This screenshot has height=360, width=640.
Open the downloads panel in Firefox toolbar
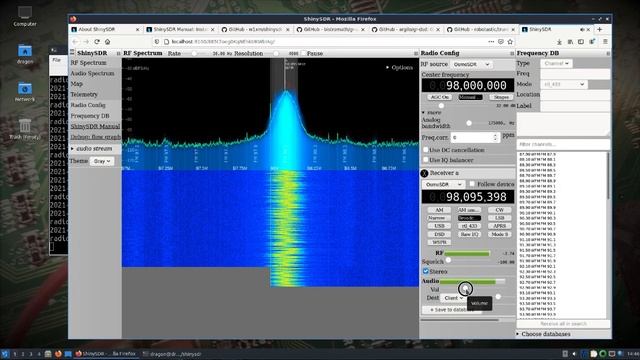click(x=559, y=42)
